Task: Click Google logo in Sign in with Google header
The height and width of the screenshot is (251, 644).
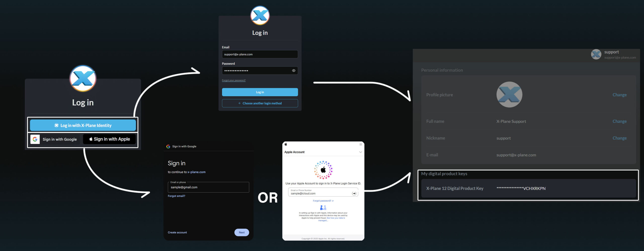Action: (168, 146)
